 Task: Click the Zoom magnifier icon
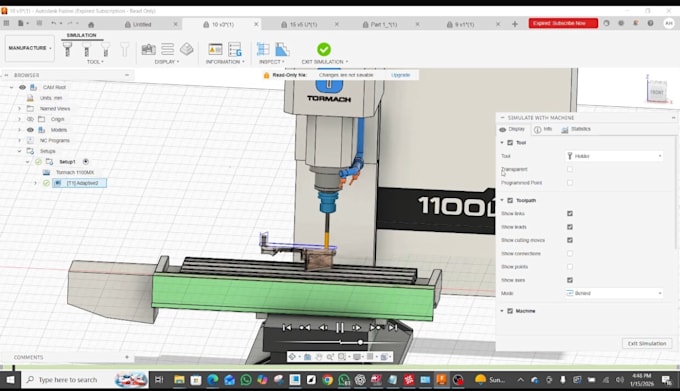pyautogui.click(x=330, y=357)
